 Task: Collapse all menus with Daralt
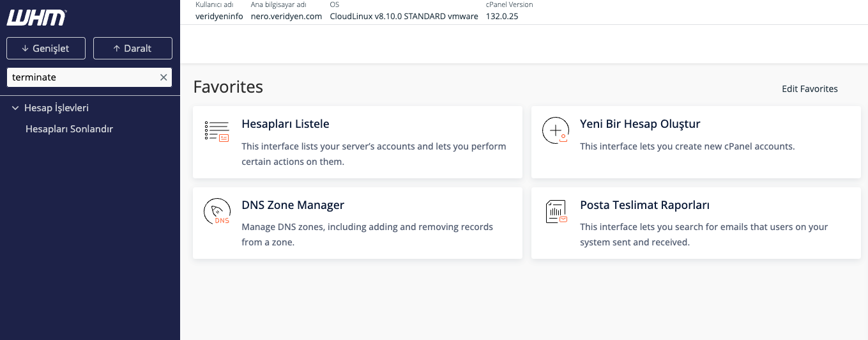pos(132,48)
